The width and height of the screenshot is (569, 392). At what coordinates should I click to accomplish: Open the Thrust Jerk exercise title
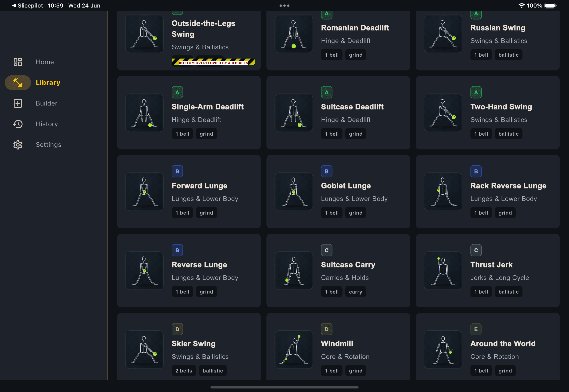pyautogui.click(x=491, y=265)
